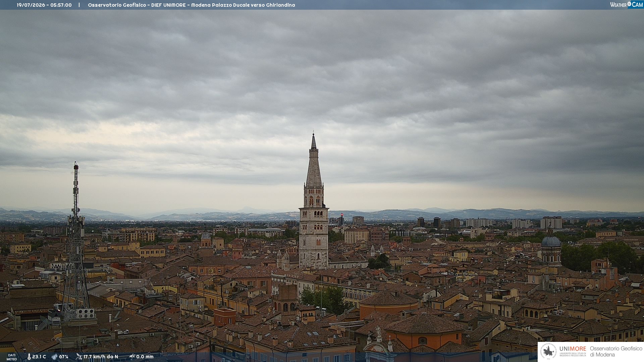Screen dimensions: 644x362
Task: Click the humidity droplet icon
Action: (55, 357)
